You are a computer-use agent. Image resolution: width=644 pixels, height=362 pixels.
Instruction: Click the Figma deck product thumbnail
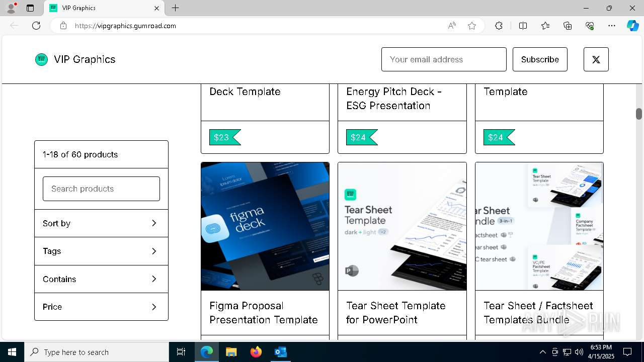coord(265,226)
